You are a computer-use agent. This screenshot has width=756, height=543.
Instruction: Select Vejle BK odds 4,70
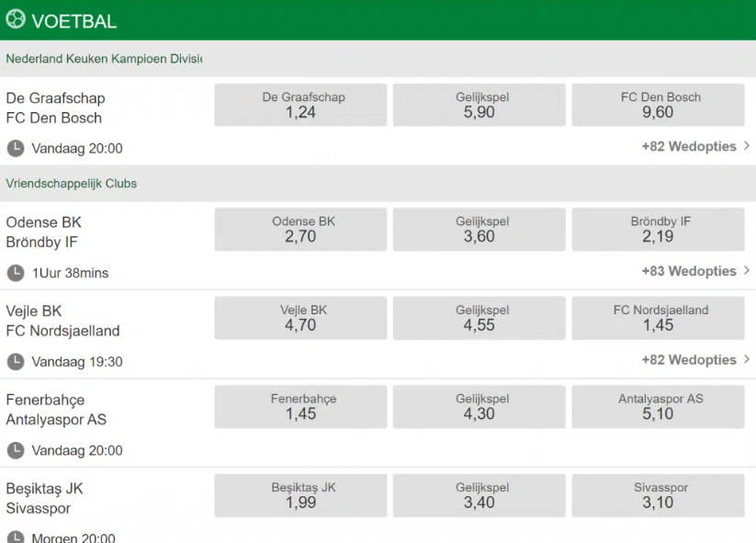tap(300, 318)
